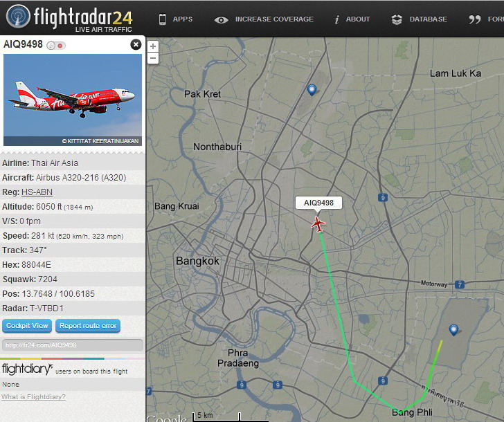Open the ABOUT menu item

[x=358, y=19]
